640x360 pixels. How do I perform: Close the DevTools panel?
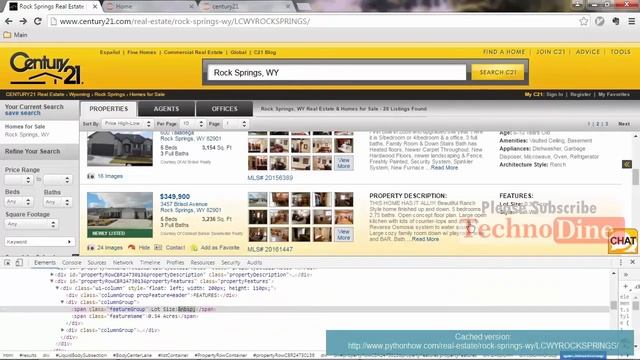click(633, 262)
